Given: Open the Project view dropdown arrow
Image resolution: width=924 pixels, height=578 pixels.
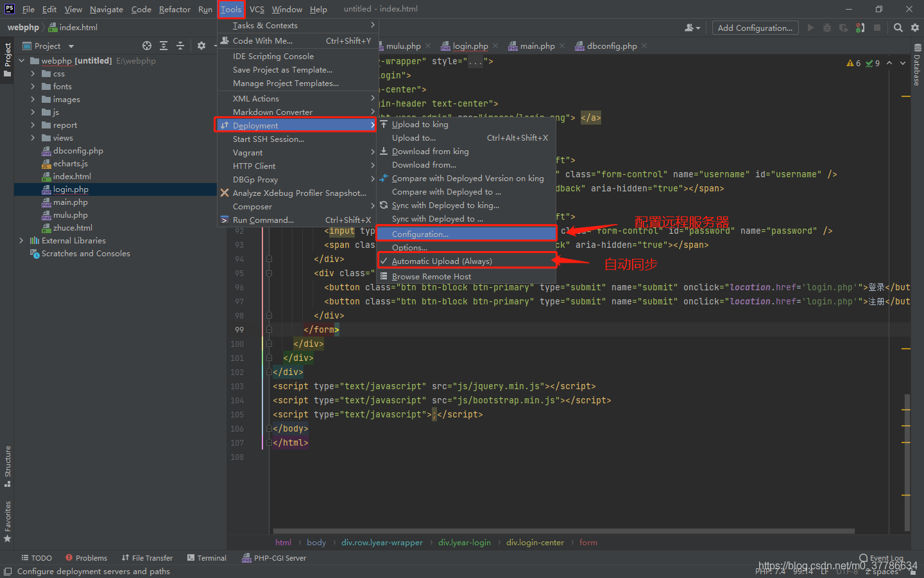Looking at the screenshot, I should click(71, 46).
